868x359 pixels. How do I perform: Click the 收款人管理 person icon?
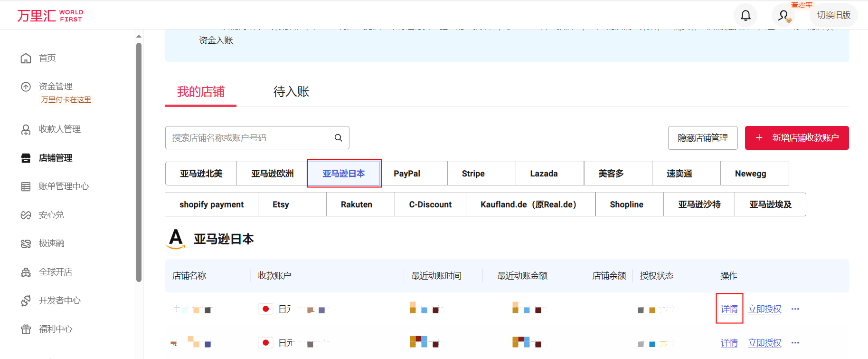tap(26, 129)
